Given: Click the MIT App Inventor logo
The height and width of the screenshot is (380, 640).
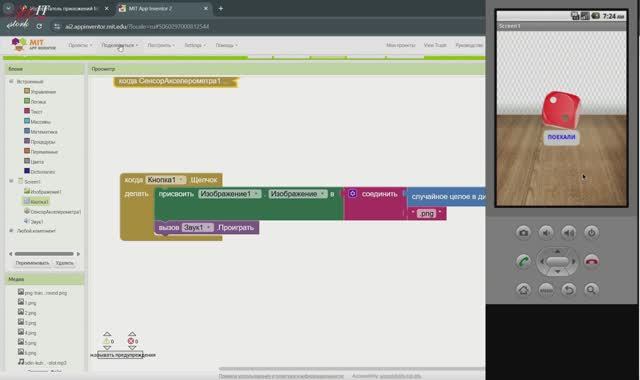Looking at the screenshot, I should [x=33, y=44].
